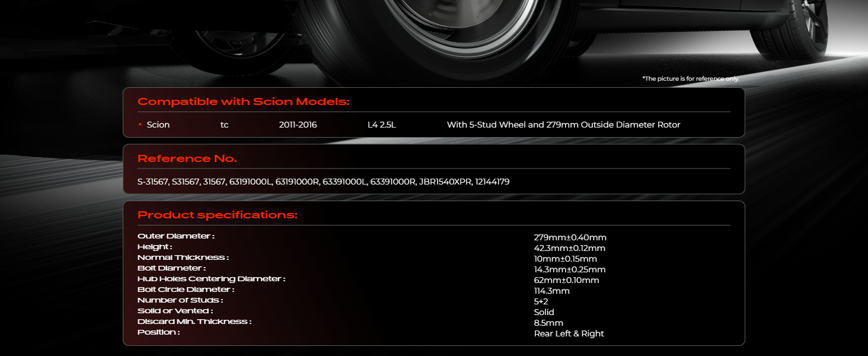Click the '8.5mm' value
868x356 pixels.
tap(549, 323)
